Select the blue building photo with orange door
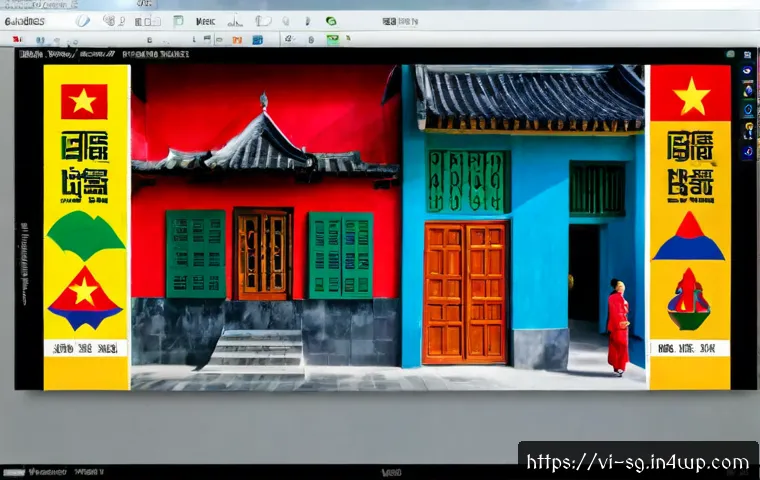The width and height of the screenshot is (760, 480). click(x=523, y=227)
